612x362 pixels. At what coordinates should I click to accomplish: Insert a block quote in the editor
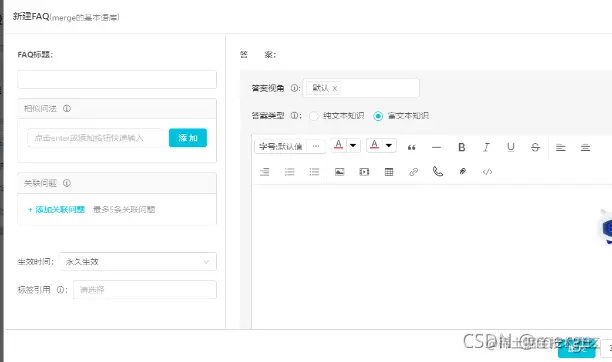coord(411,148)
